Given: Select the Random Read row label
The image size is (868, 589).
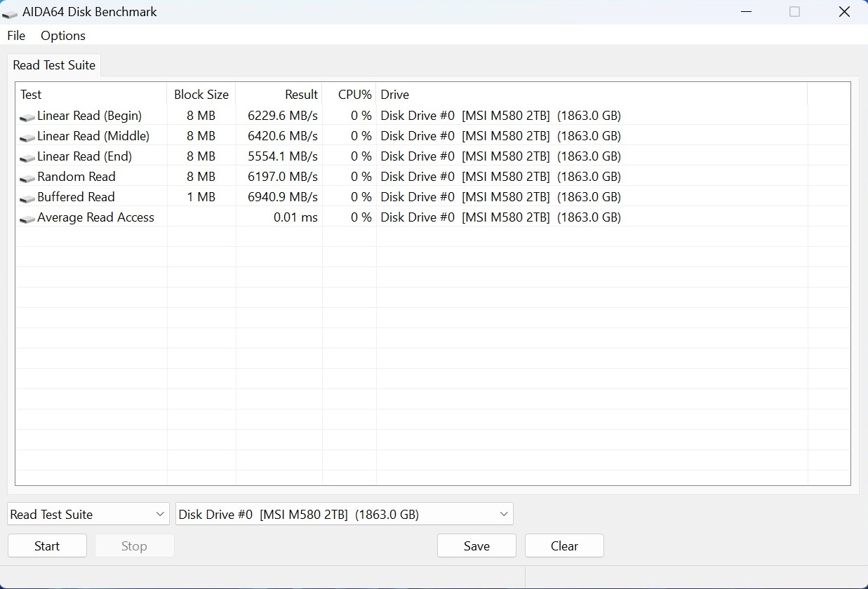Looking at the screenshot, I should coord(76,177).
